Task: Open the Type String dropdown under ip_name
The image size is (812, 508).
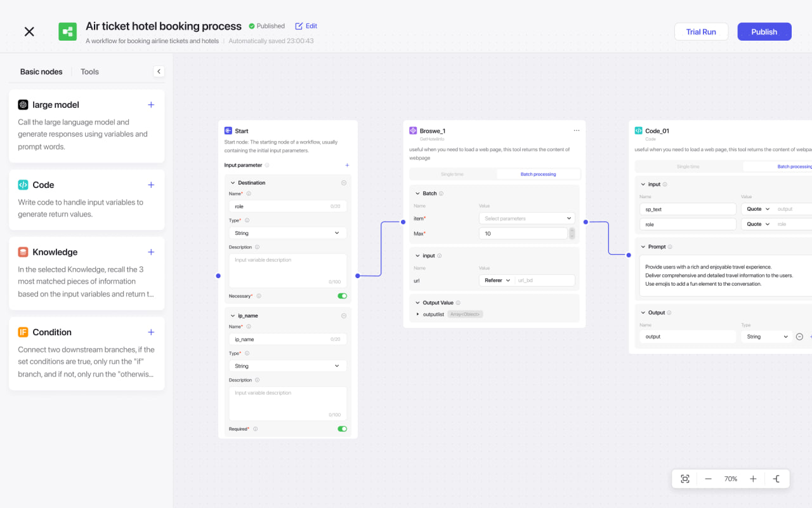Action: coord(287,366)
